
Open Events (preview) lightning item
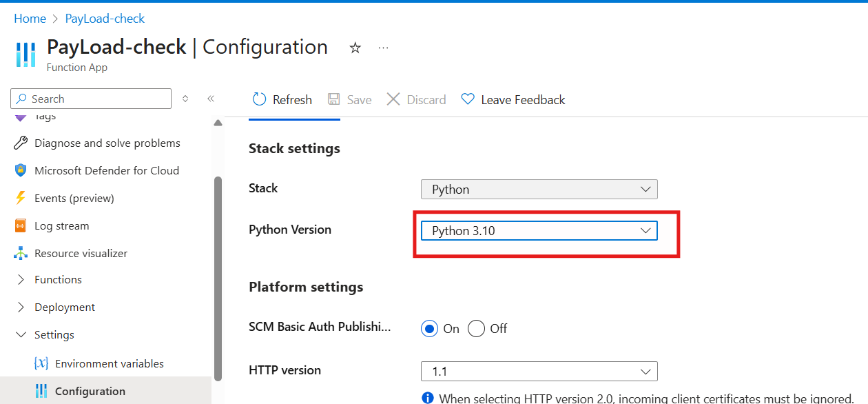74,199
